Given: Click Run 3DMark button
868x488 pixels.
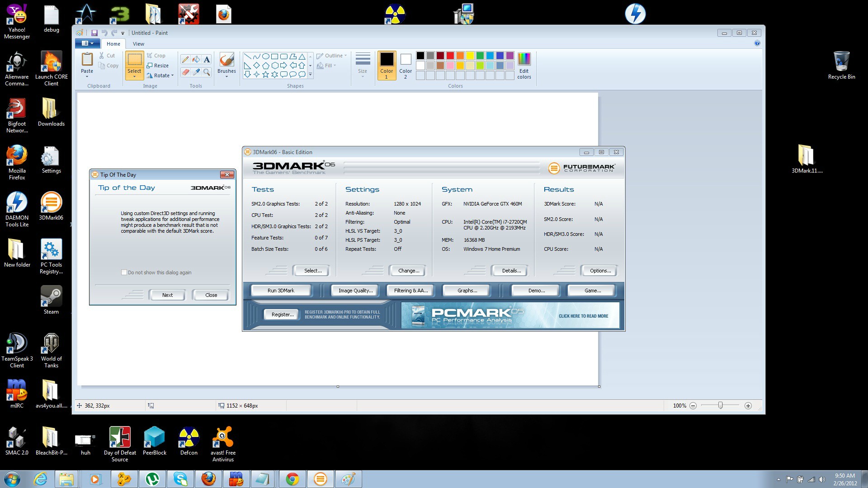Looking at the screenshot, I should [x=281, y=291].
